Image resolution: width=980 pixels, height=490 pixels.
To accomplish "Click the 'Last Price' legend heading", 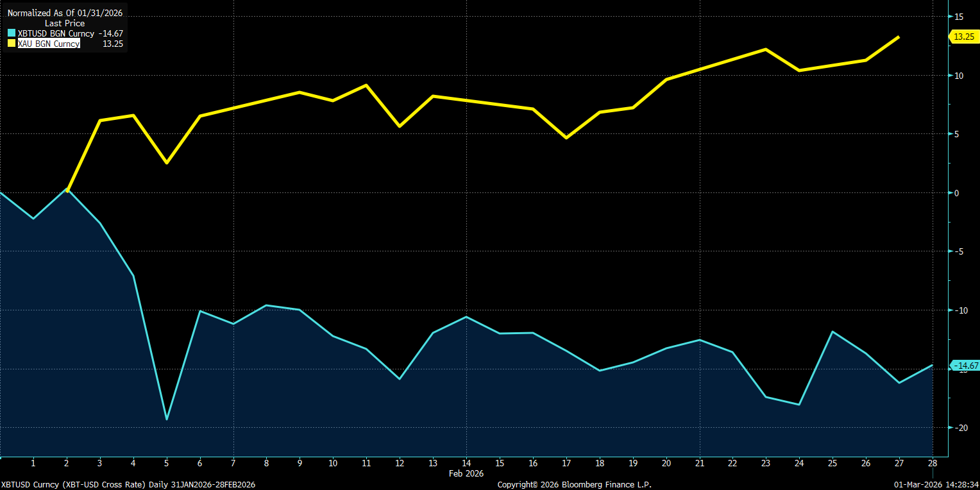I will pyautogui.click(x=65, y=23).
